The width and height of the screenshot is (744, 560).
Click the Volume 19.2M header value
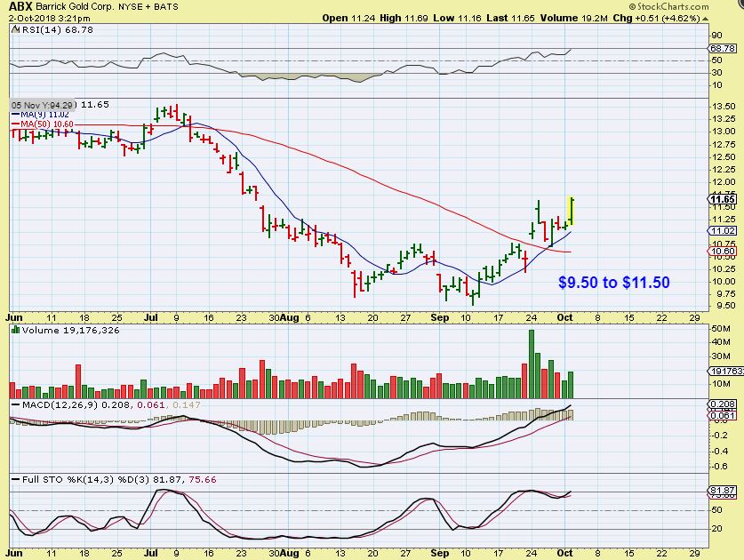pos(573,18)
